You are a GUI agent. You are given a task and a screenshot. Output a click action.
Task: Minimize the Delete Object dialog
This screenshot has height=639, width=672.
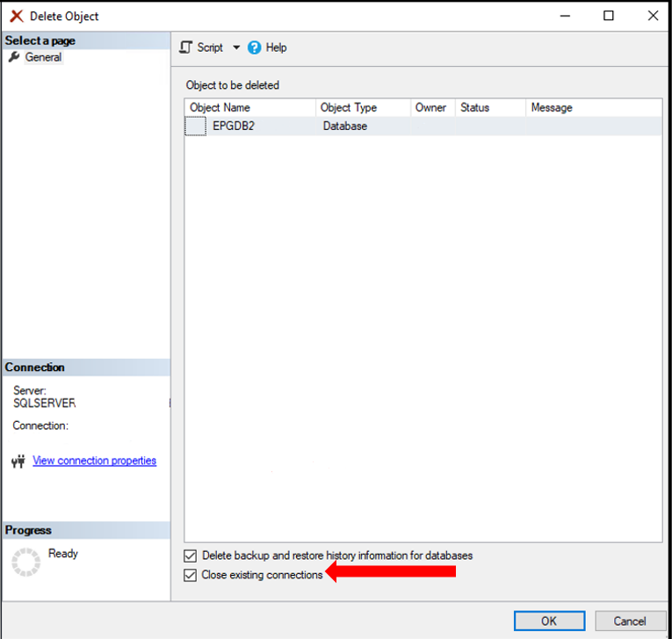click(x=565, y=16)
